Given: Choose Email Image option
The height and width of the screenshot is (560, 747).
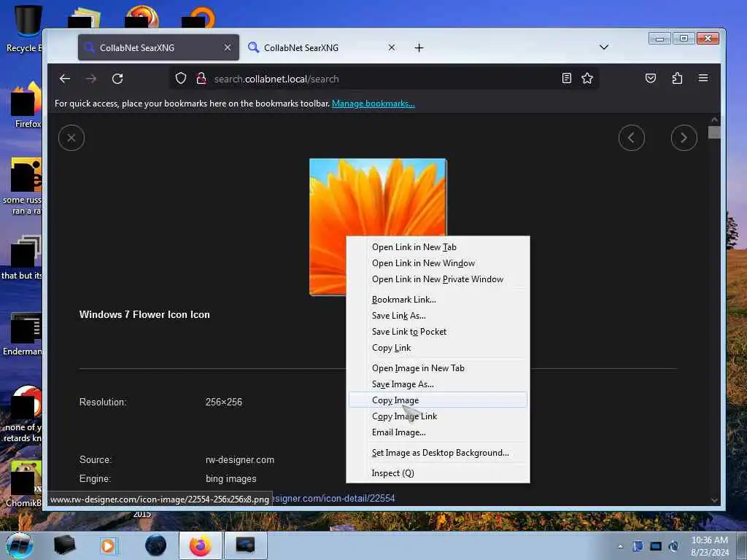Looking at the screenshot, I should [438, 432].
